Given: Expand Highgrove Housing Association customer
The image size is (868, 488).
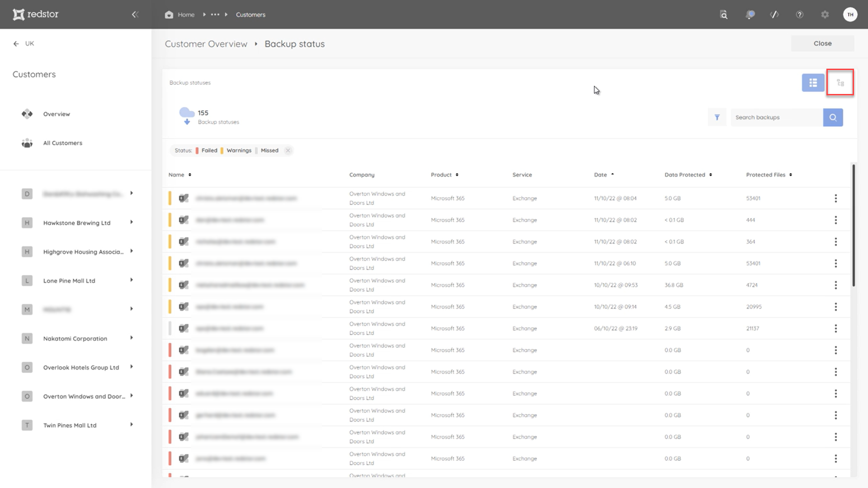Looking at the screenshot, I should (132, 251).
